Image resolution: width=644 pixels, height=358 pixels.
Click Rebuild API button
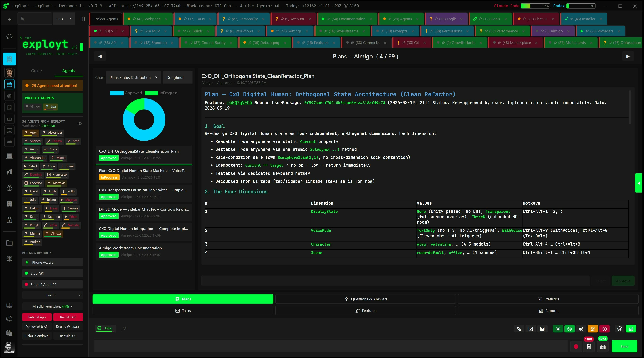(x=68, y=317)
